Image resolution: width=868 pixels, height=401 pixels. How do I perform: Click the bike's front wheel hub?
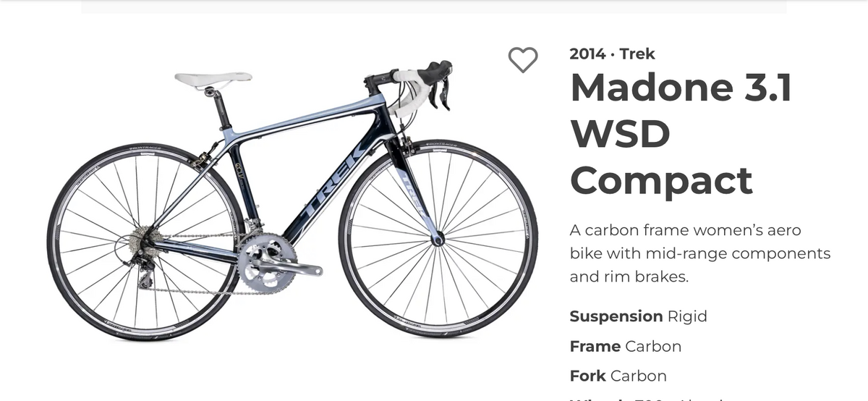tap(438, 240)
